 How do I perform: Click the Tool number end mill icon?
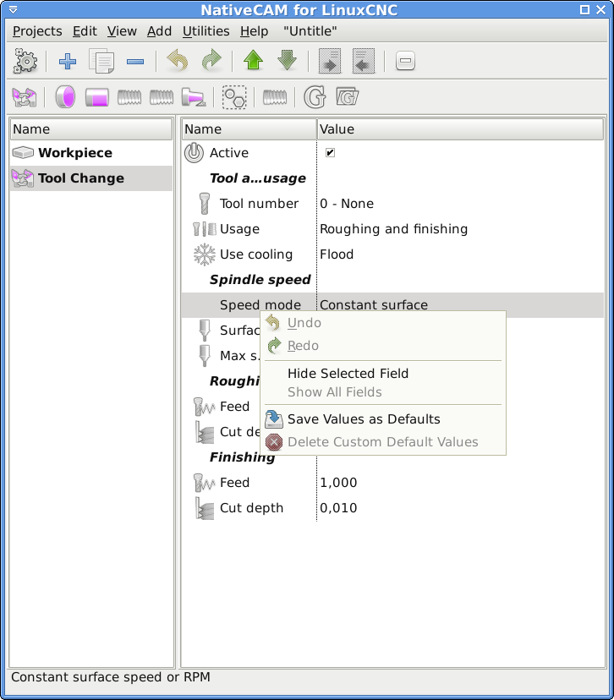pos(205,204)
